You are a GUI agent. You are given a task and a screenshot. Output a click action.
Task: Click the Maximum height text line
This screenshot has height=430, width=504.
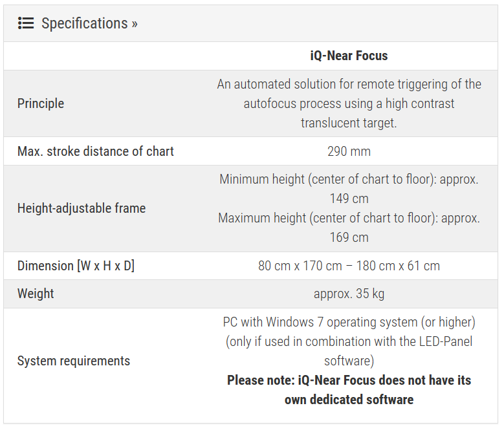click(x=349, y=218)
